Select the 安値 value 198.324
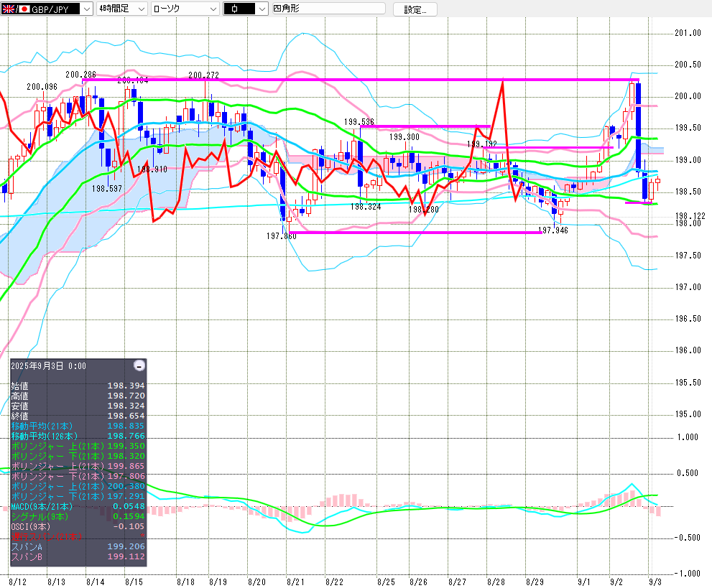 126,406
